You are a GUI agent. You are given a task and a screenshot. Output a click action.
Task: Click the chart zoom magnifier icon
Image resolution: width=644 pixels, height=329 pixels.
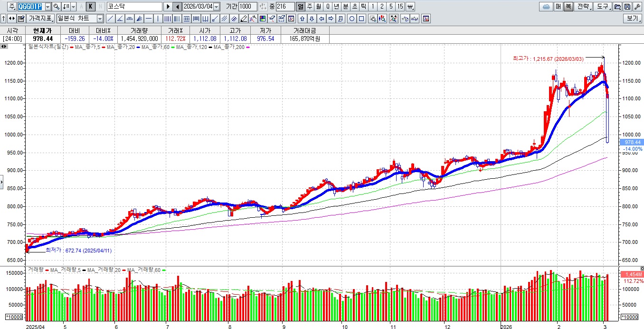click(372, 19)
